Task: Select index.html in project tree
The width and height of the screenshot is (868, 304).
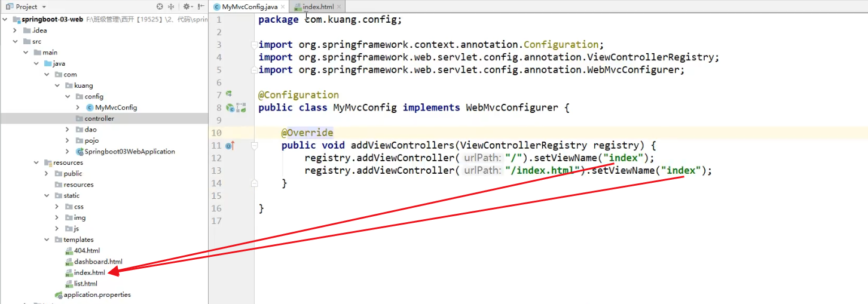Action: 90,272
